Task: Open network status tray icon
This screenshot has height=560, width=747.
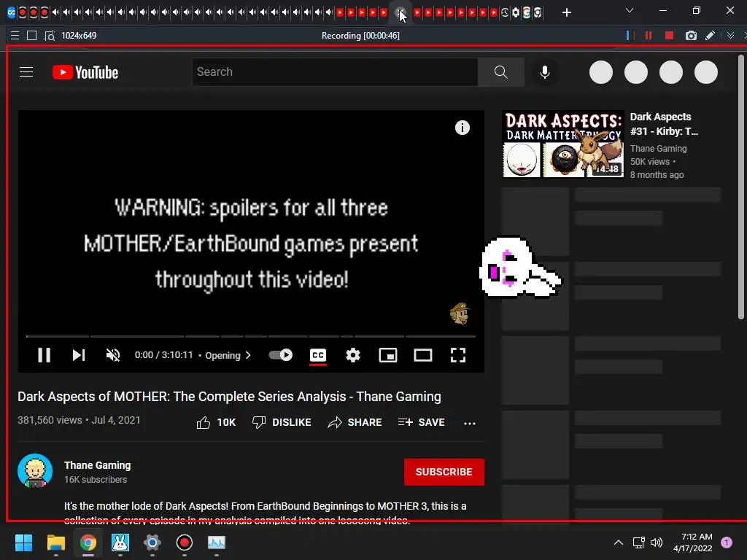Action: pyautogui.click(x=638, y=542)
